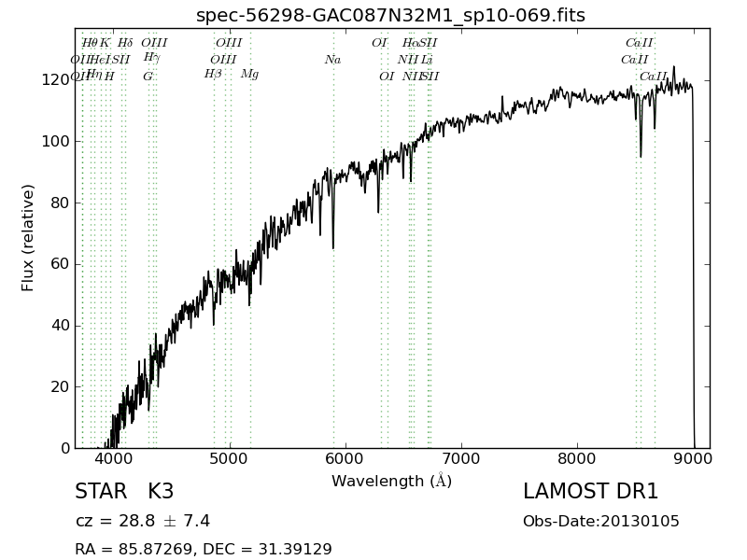Click the RA = 85.87269, DEC = 31.39129 text

tap(204, 549)
